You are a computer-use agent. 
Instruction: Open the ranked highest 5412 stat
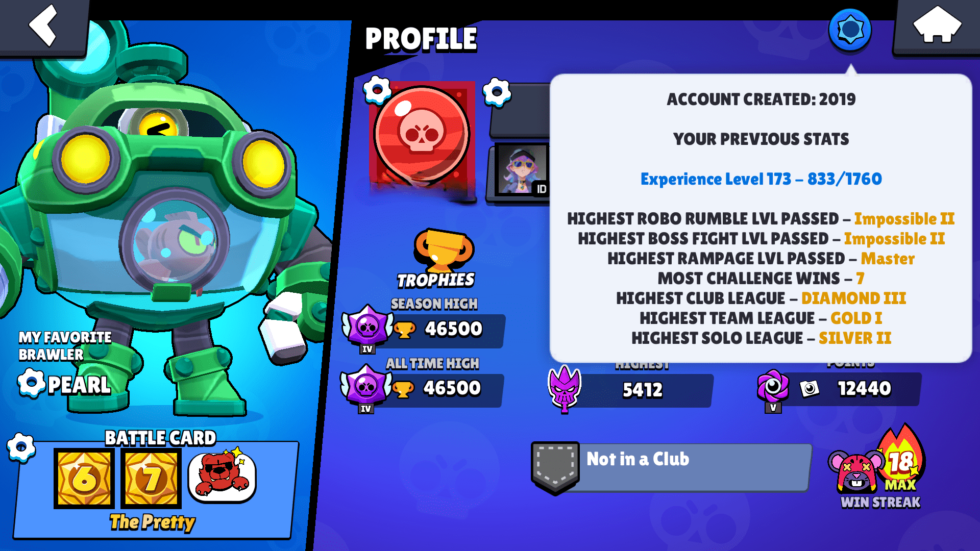click(631, 390)
